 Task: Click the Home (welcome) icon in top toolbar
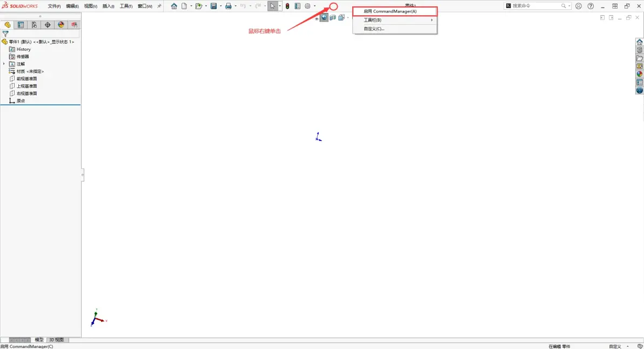tap(174, 6)
